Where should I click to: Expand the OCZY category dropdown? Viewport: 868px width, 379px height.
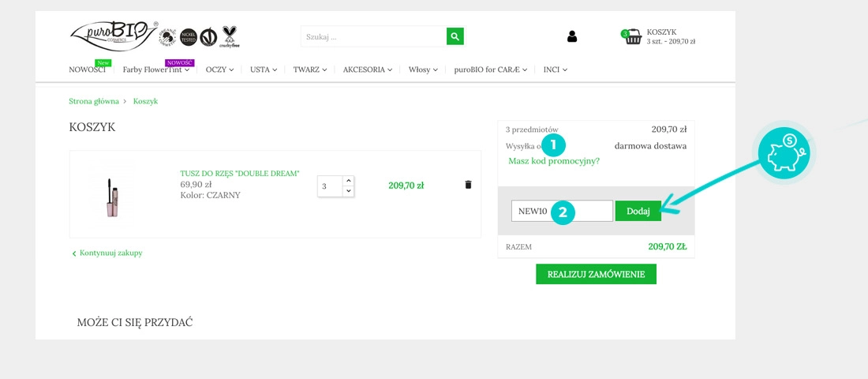click(220, 69)
